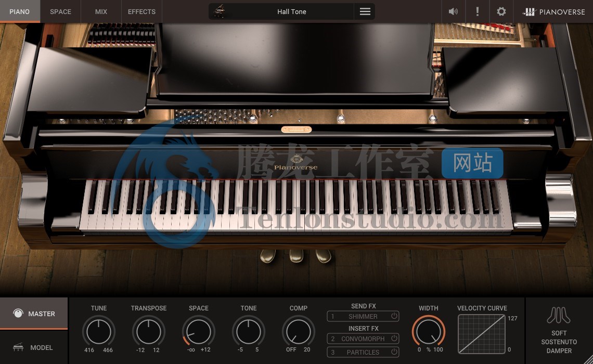Open the gear settings

[501, 11]
